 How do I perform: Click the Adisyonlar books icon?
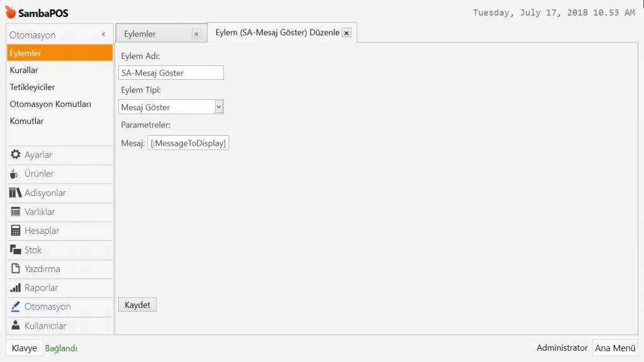click(16, 193)
